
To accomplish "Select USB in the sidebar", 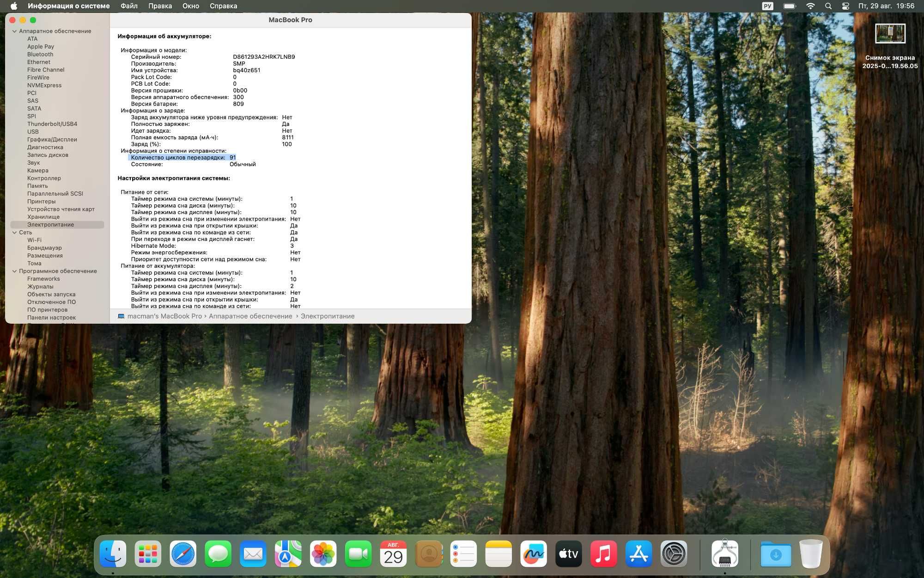I will pyautogui.click(x=33, y=132).
